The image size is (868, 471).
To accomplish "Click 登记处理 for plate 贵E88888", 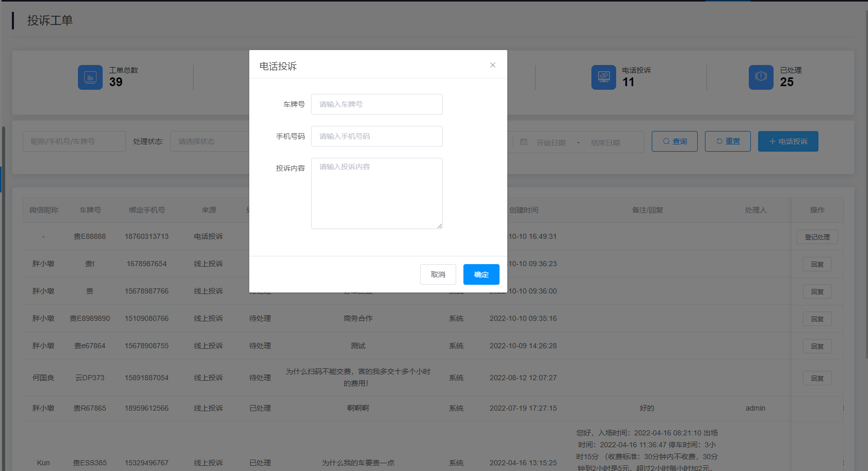I will click(x=817, y=237).
